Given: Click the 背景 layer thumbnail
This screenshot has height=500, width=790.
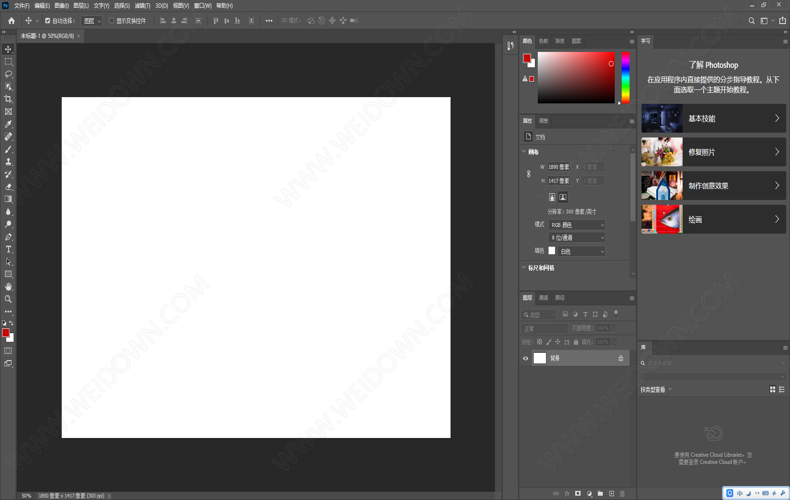Looking at the screenshot, I should click(x=540, y=358).
